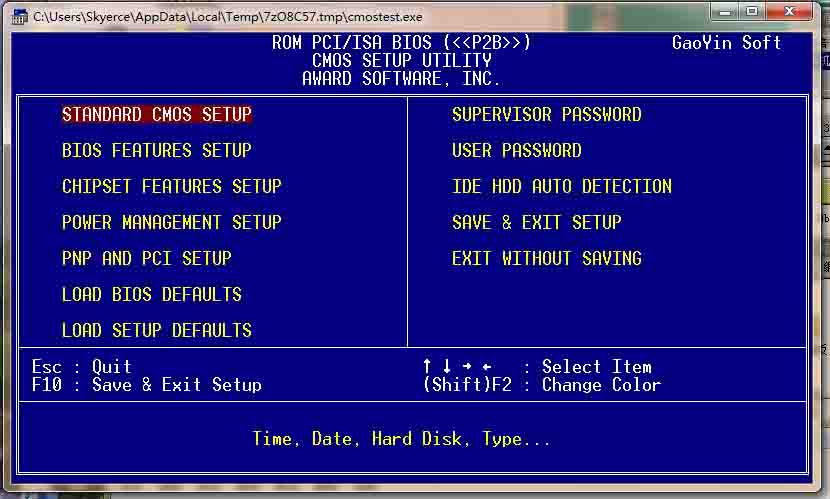This screenshot has width=830, height=499.
Task: Choose EXIT WITHOUT SAVING
Action: (x=547, y=258)
